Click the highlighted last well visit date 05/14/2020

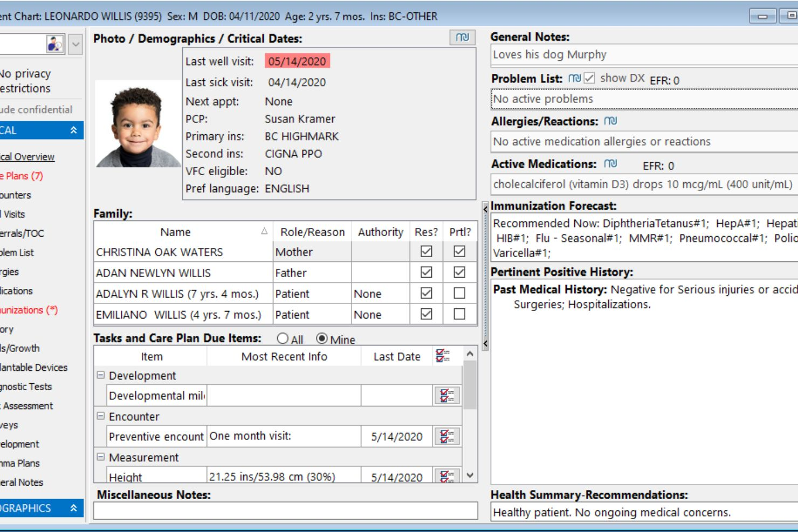pyautogui.click(x=297, y=61)
